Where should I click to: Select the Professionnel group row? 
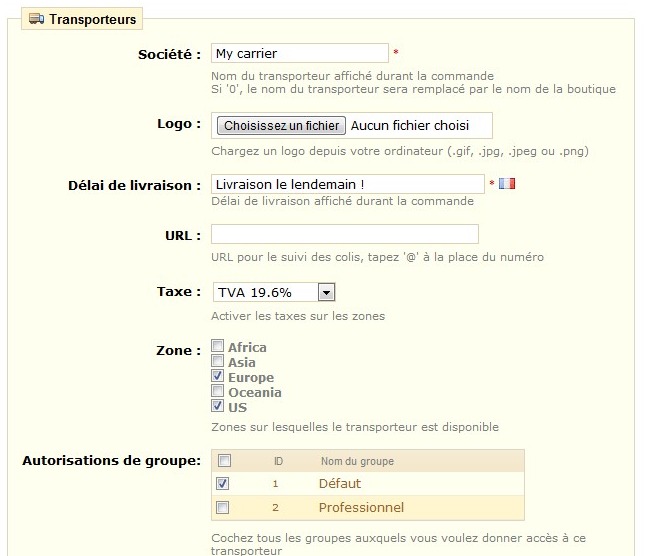pos(368,507)
